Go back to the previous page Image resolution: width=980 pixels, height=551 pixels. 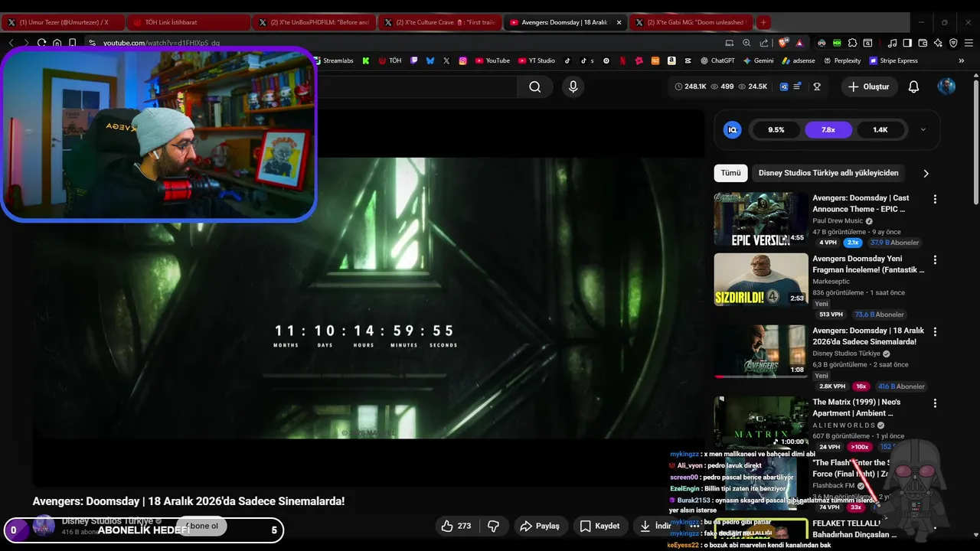(11, 43)
